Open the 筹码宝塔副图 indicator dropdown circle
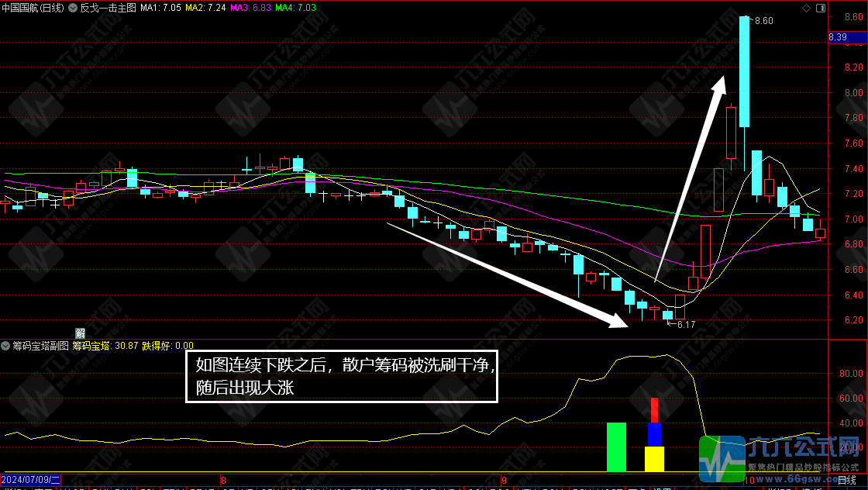 point(5,345)
